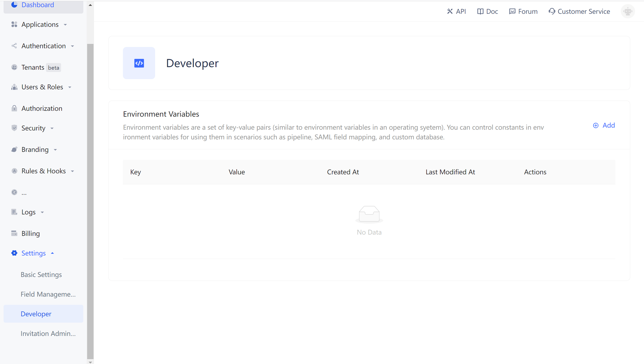Click the API icon in top bar
The height and width of the screenshot is (364, 644).
coord(450,11)
